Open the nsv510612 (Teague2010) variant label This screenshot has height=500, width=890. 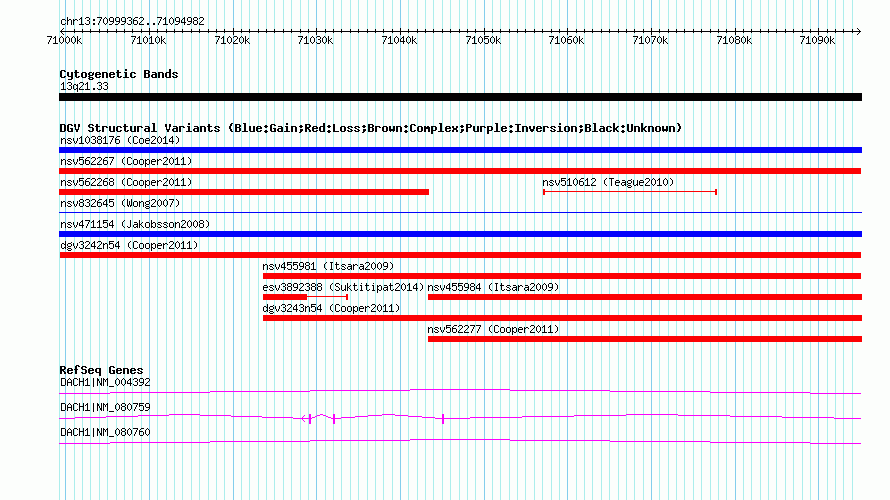click(x=608, y=182)
